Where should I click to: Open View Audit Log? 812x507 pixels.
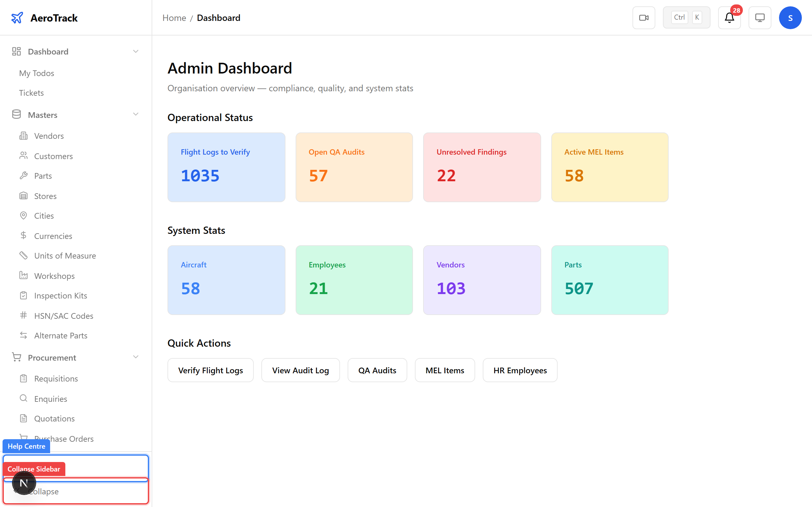[x=300, y=370]
